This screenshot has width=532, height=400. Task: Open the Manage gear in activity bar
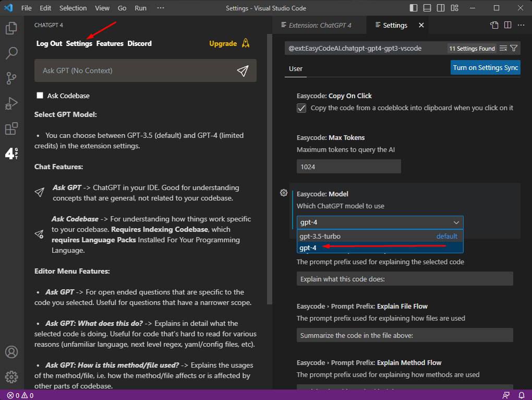(x=11, y=377)
